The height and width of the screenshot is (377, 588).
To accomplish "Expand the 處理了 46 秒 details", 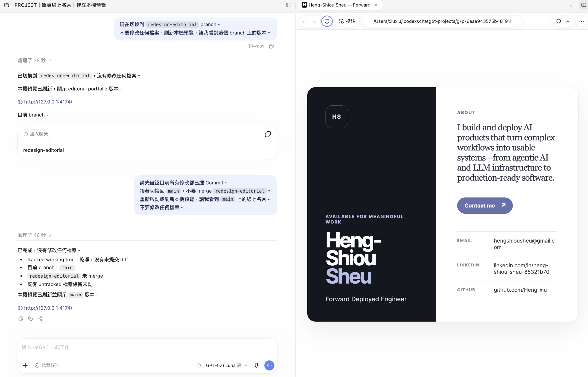I will (34, 235).
